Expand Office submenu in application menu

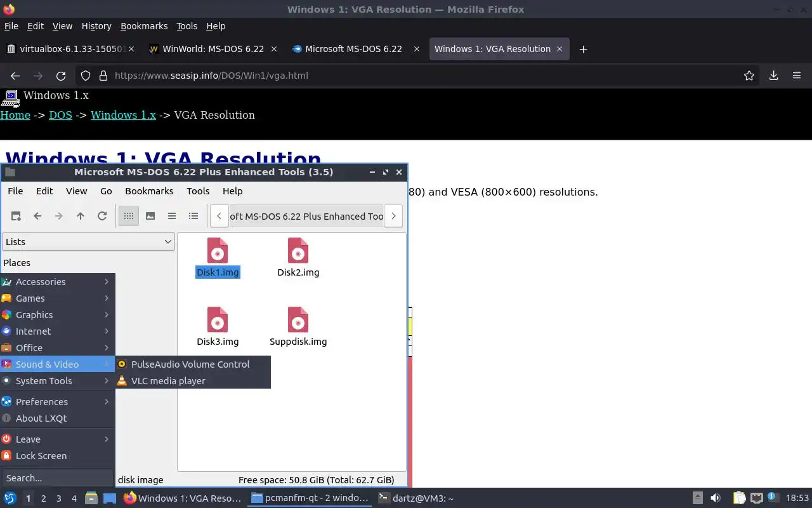[57, 348]
